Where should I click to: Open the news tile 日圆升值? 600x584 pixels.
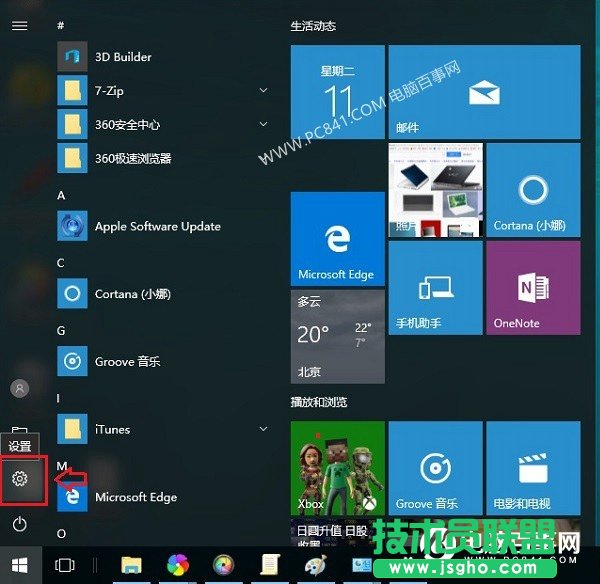(435, 533)
